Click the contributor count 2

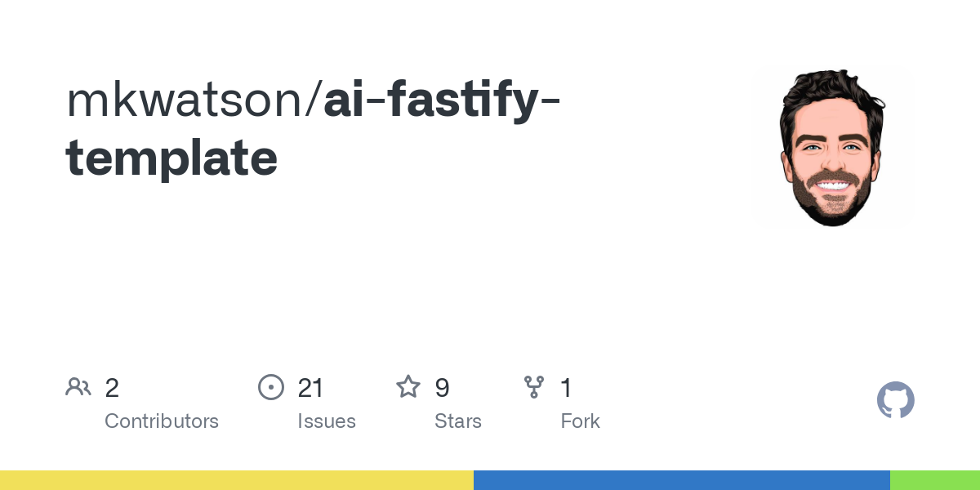112,387
